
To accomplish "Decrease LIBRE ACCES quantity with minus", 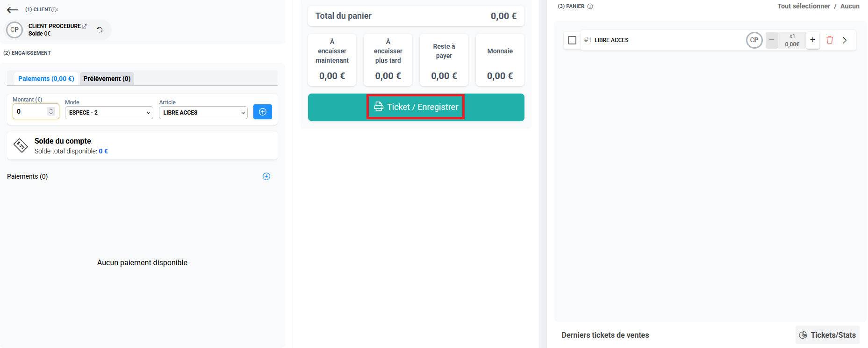I will (x=772, y=40).
